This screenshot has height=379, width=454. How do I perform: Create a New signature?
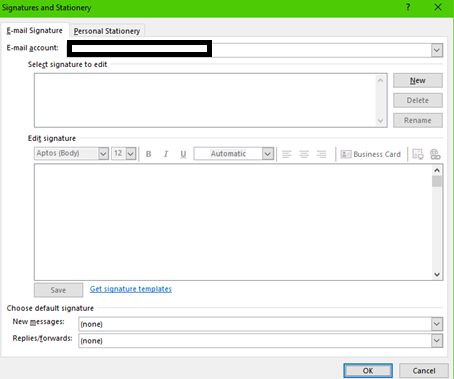418,80
